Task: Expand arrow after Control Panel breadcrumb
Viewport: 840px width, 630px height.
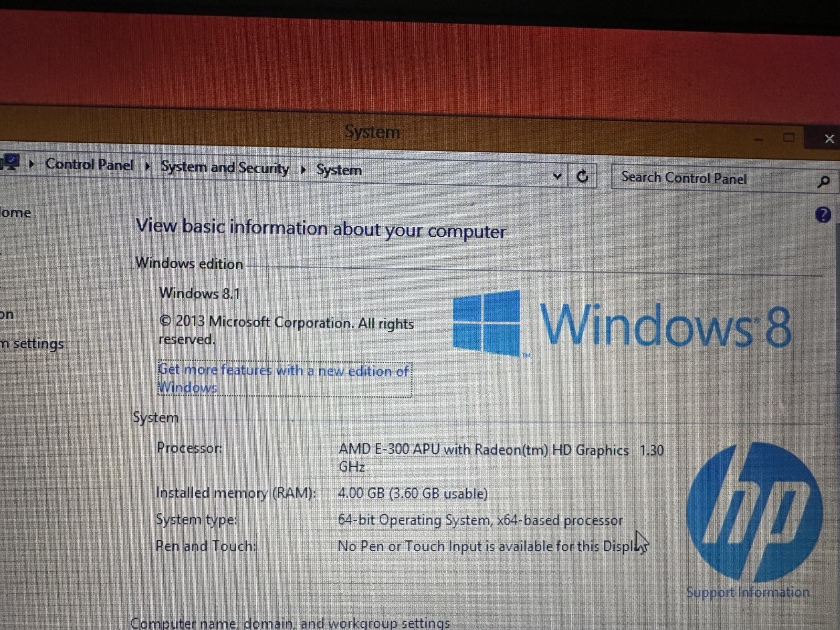Action: point(148,166)
